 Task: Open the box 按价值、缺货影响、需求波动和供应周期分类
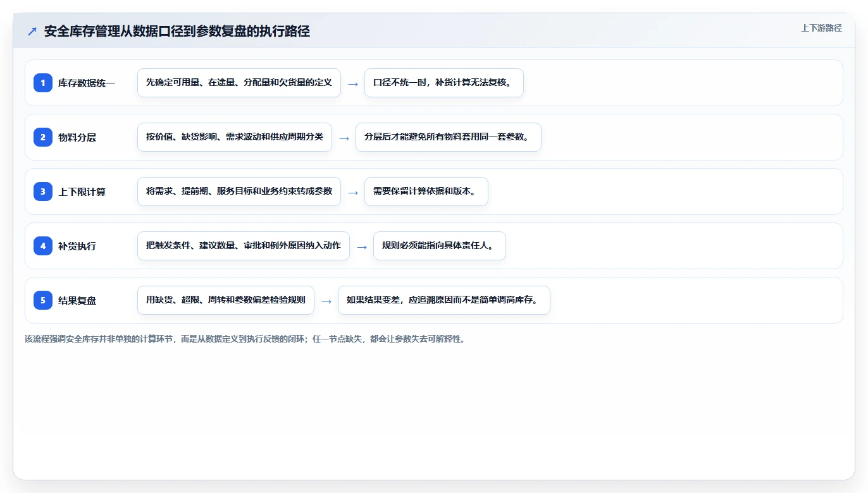(x=235, y=137)
